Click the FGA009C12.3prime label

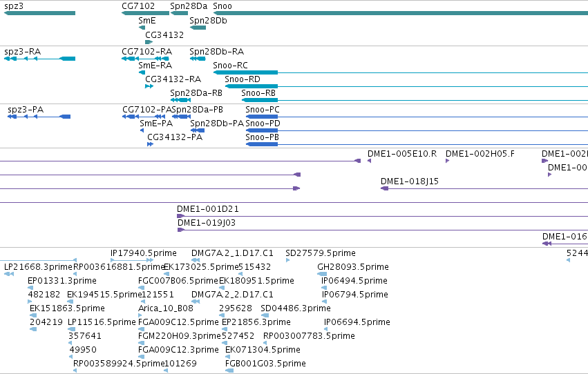(178, 350)
